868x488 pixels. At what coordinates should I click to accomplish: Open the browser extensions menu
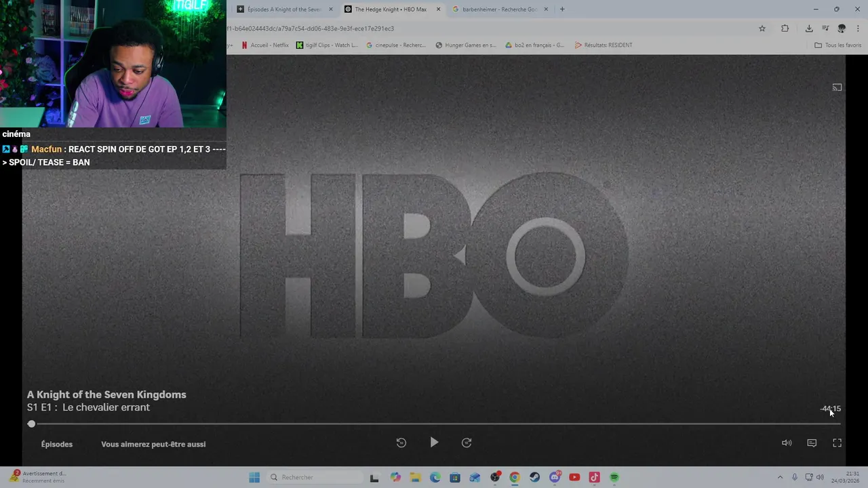pos(785,28)
